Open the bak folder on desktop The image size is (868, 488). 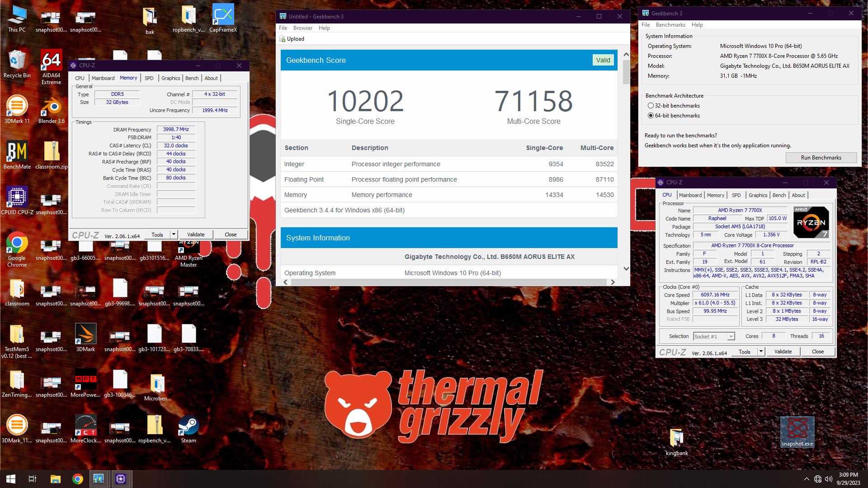pyautogui.click(x=150, y=21)
